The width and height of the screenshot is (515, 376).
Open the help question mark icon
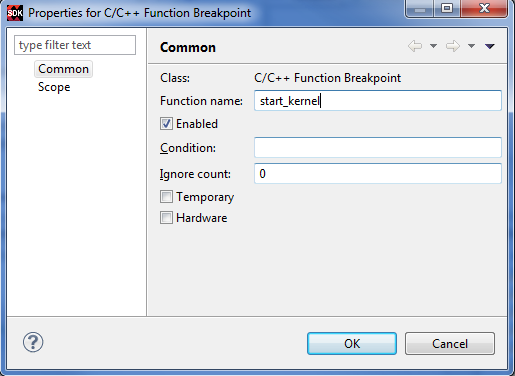pyautogui.click(x=33, y=342)
